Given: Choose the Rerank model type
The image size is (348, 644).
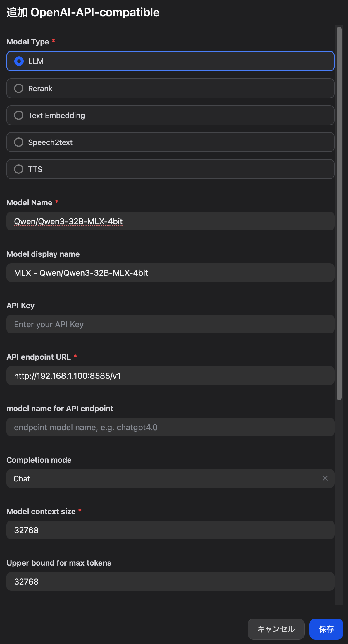Looking at the screenshot, I should (19, 88).
